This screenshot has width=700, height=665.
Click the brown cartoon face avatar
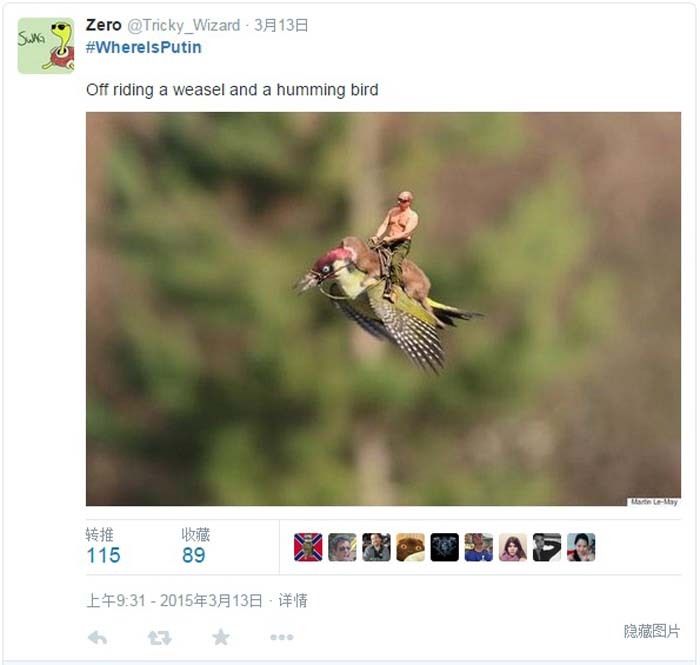(x=410, y=547)
